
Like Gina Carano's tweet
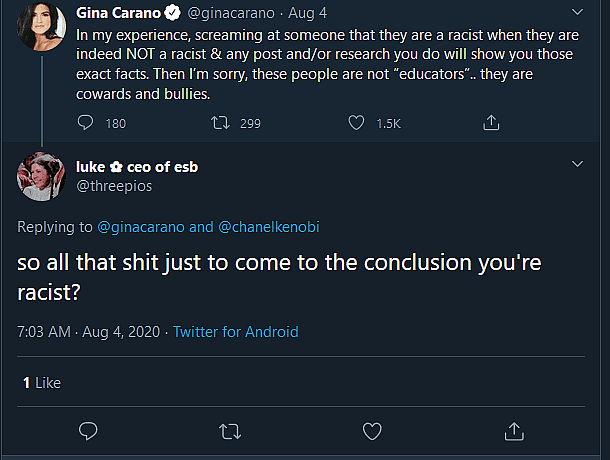(x=357, y=123)
